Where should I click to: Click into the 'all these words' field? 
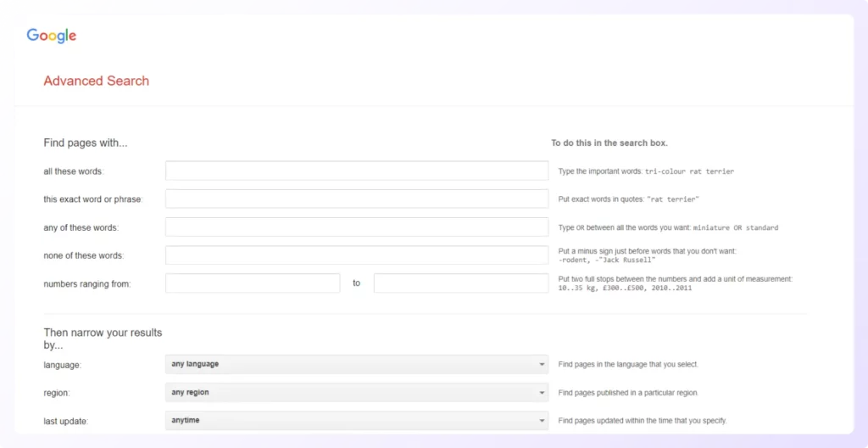coord(357,171)
